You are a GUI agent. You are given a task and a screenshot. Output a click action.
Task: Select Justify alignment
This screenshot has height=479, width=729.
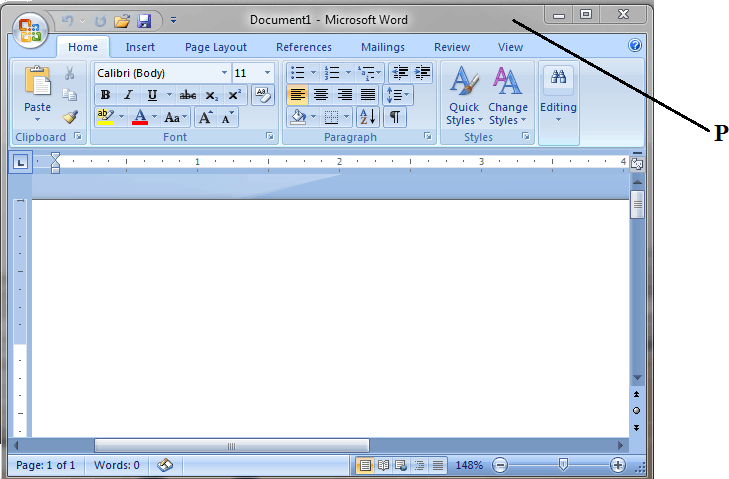[x=368, y=95]
